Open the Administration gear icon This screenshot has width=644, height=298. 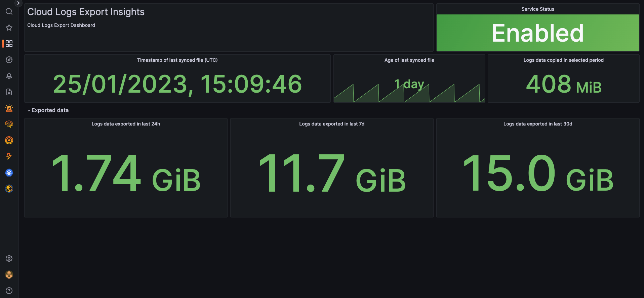tap(9, 258)
